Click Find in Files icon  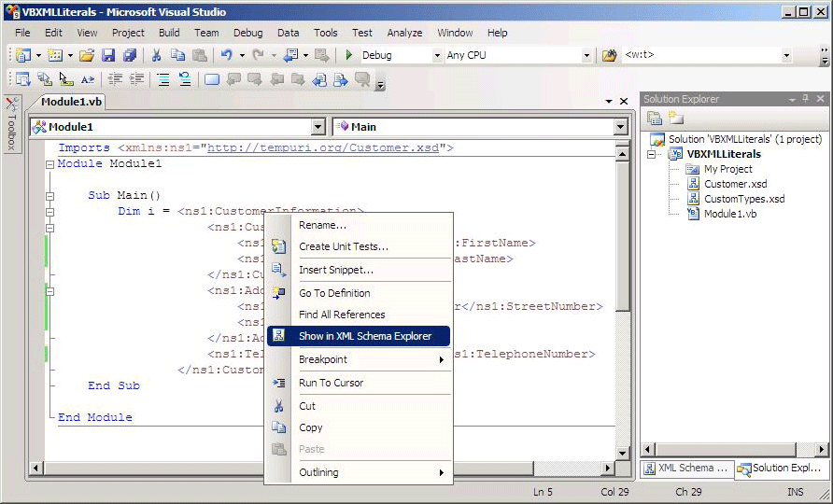click(609, 56)
